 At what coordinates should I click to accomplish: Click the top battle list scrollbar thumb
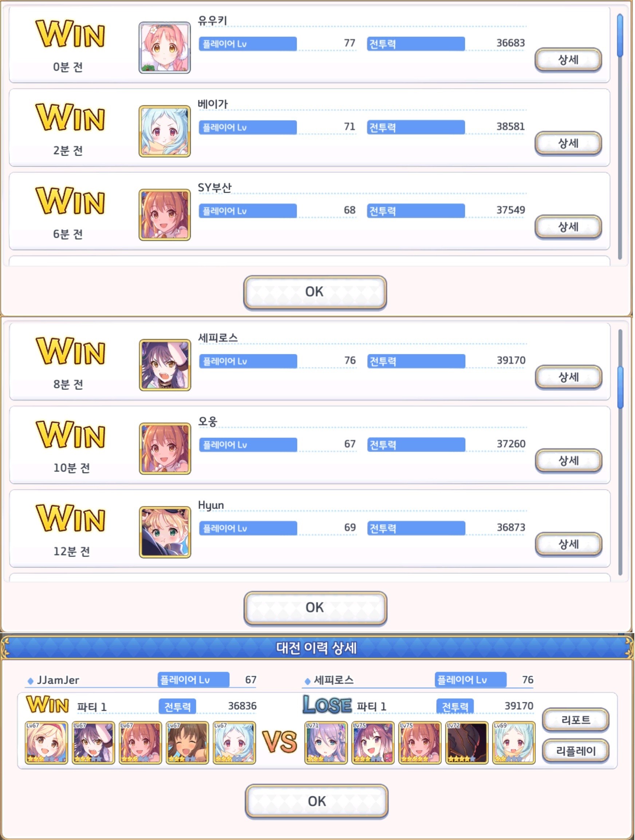click(620, 35)
